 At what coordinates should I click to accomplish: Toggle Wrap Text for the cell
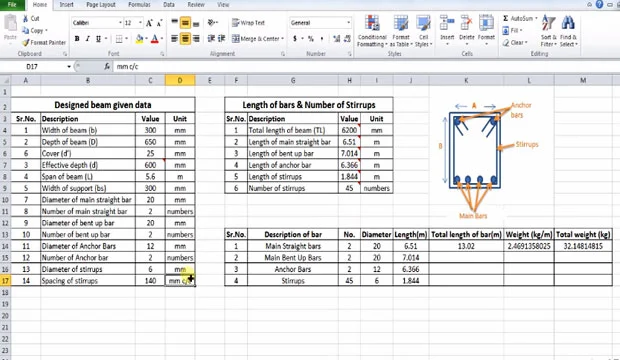248,23
